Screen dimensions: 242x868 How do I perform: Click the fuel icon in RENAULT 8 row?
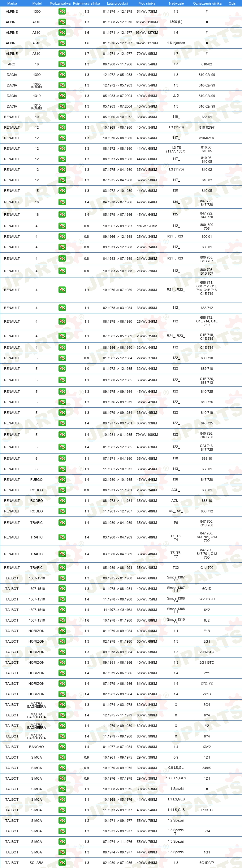[x=62, y=469]
